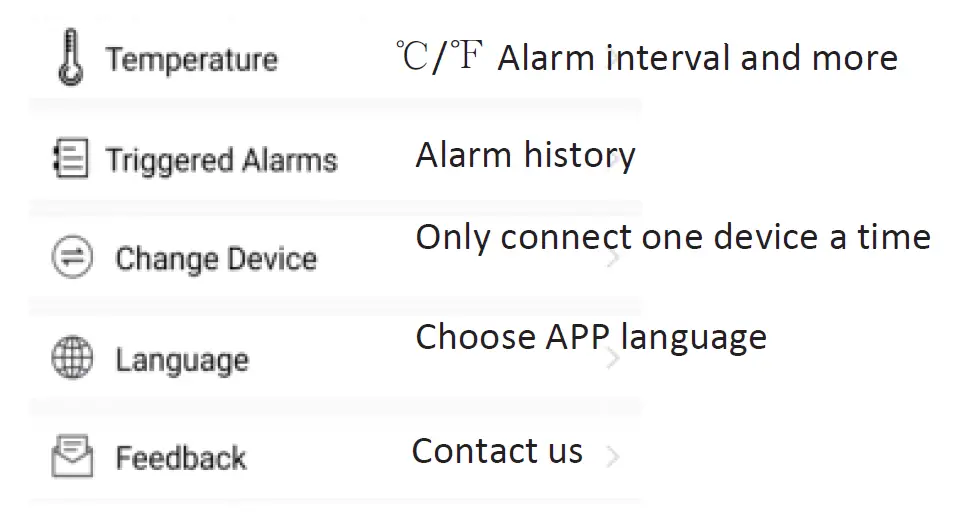
Task: Click the 'Alarm interval and more' text
Action: pyautogui.click(x=697, y=58)
